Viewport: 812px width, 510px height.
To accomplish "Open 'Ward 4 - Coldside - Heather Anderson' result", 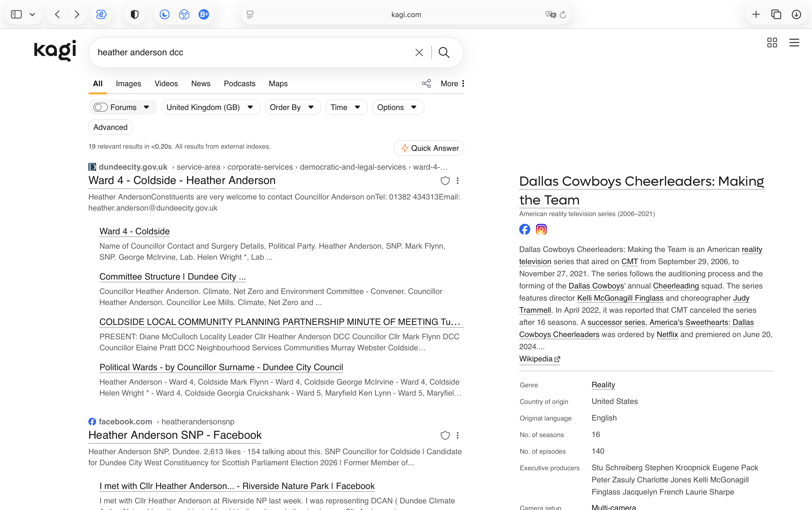I will tap(182, 180).
